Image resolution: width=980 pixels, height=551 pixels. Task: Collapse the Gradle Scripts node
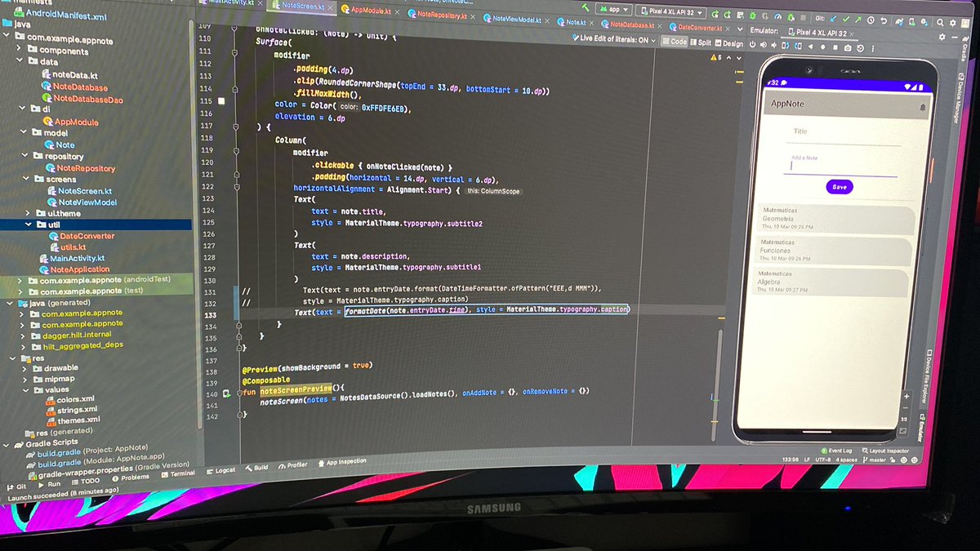click(x=7, y=445)
